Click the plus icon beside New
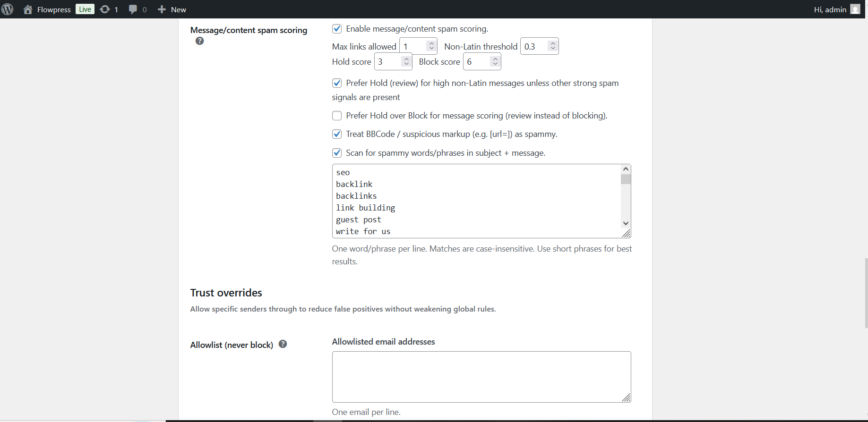868x422 pixels. click(162, 9)
